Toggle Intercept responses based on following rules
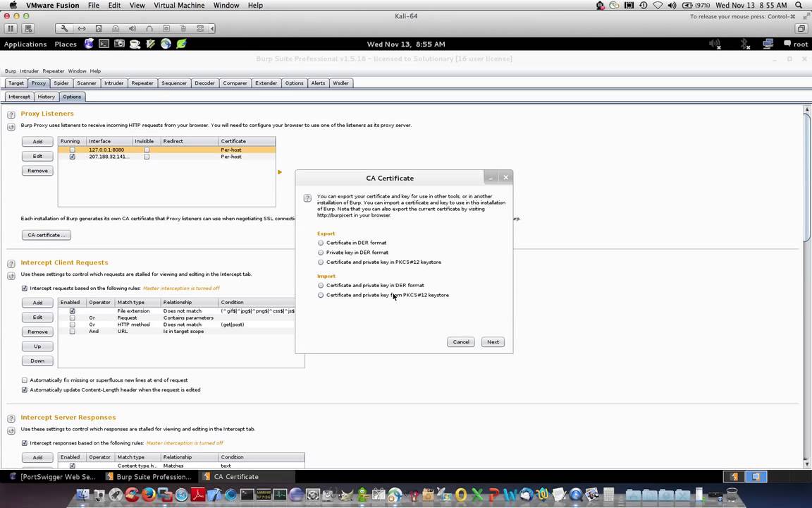Screen dimensions: 812x508 (25, 443)
